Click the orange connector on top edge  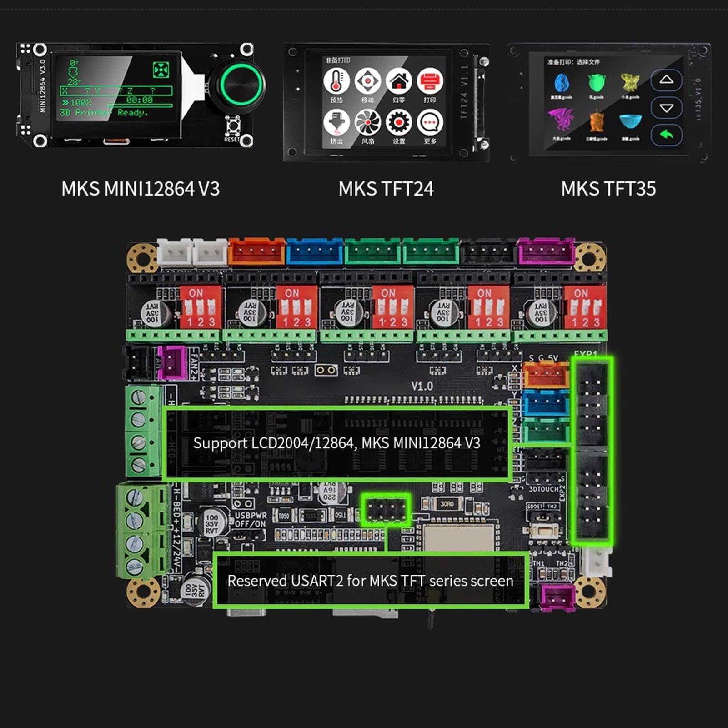point(257,251)
